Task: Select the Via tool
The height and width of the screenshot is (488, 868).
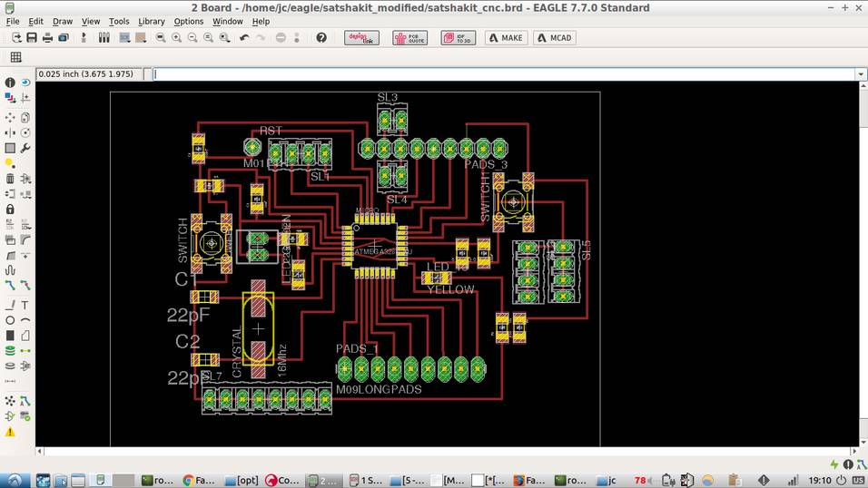Action: coord(10,351)
